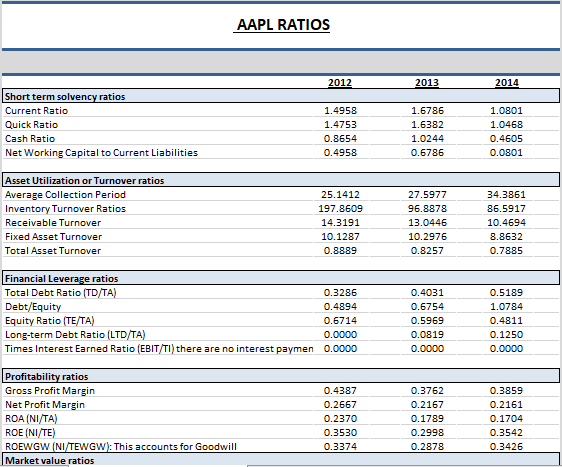Image resolution: width=562 pixels, height=467 pixels.
Task: Select the Current Ratio label cell
Action: [x=36, y=111]
